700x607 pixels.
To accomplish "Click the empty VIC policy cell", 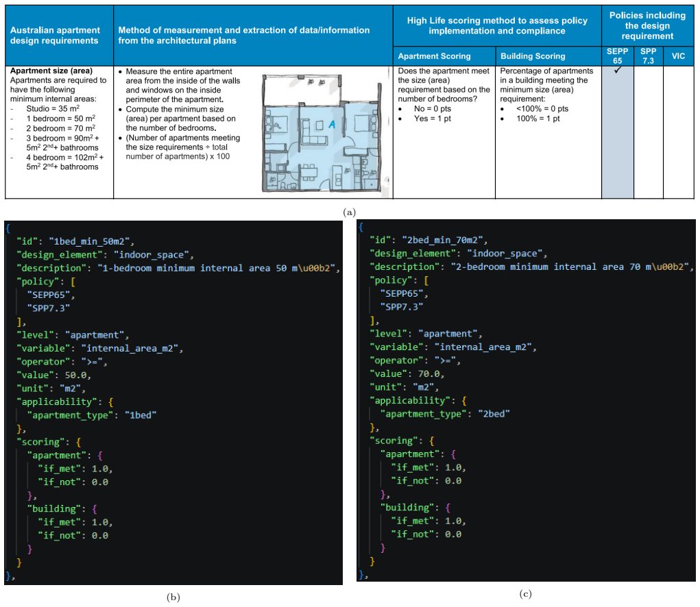I will (x=679, y=132).
